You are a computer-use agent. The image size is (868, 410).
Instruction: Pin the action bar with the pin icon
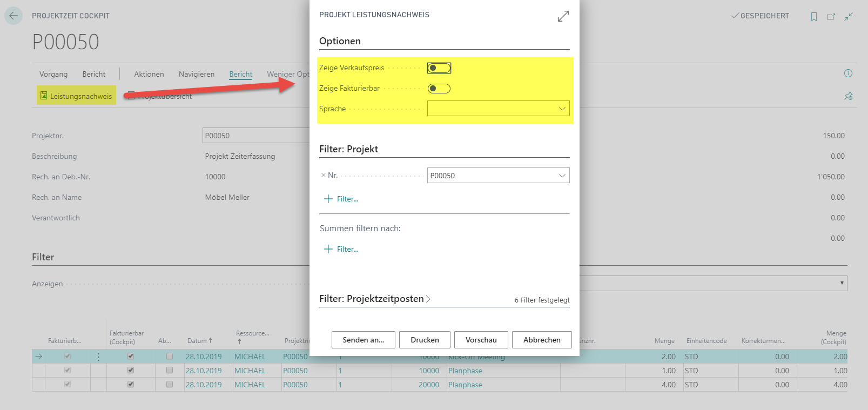(849, 96)
